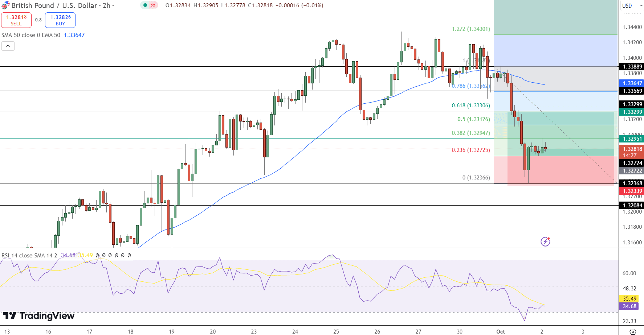
Task: Click the British Pound flag symbol icon
Action: coord(5,5)
